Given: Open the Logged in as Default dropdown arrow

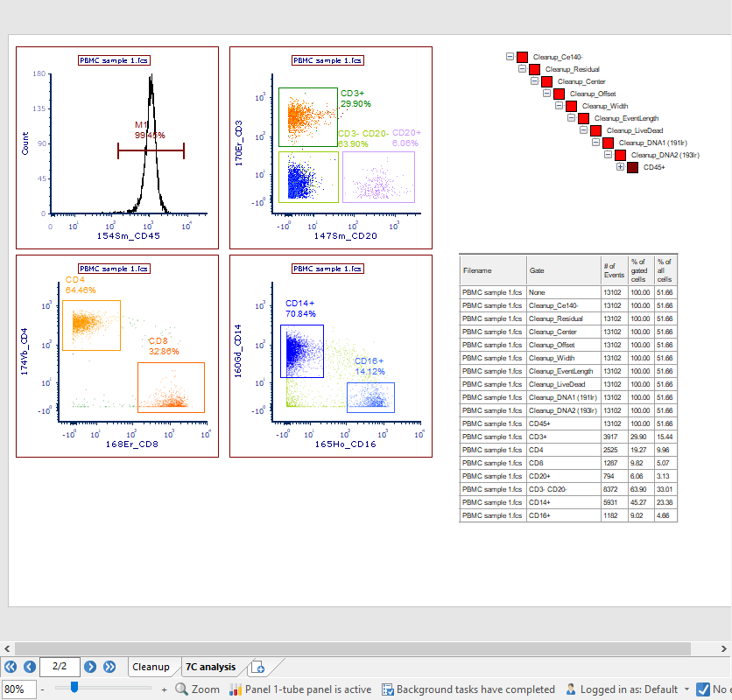Looking at the screenshot, I should click(x=686, y=689).
